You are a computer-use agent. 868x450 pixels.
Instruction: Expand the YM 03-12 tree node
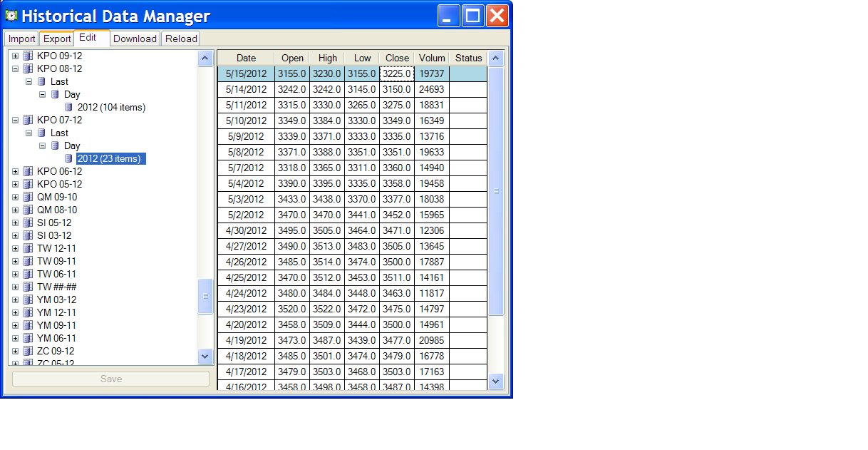click(16, 300)
